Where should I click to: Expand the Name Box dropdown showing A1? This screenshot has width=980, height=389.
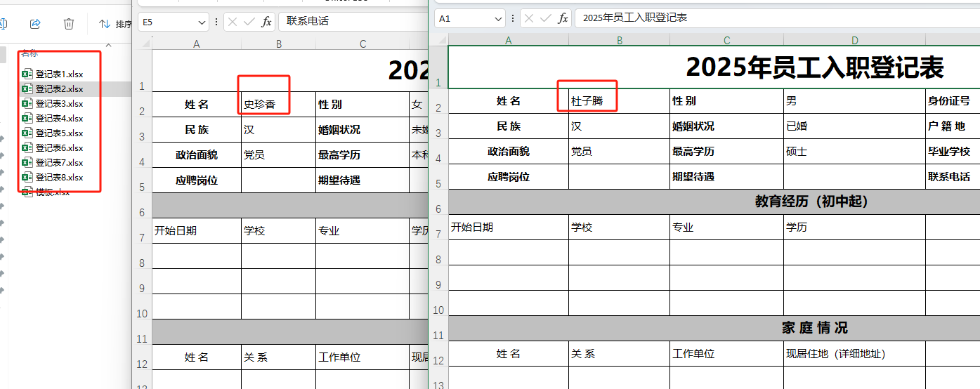pos(498,19)
